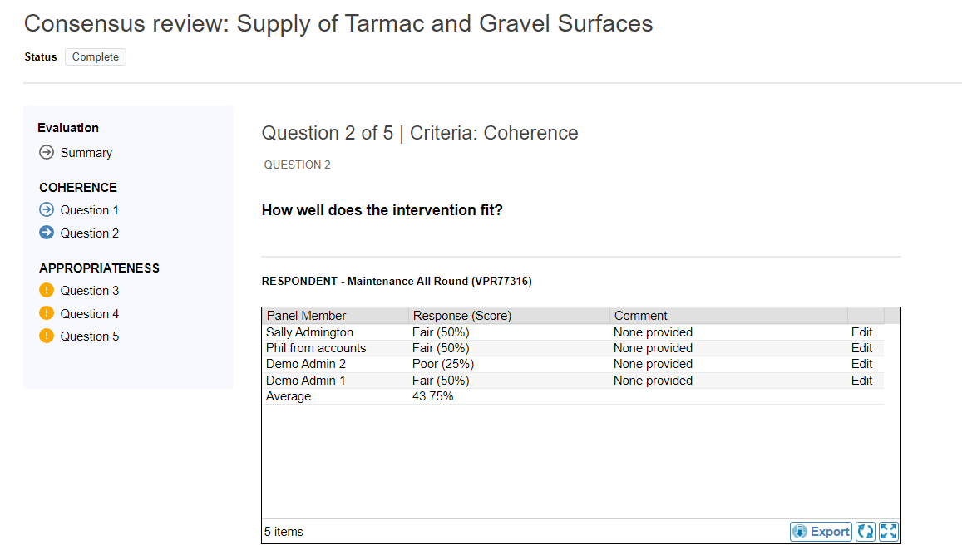Edit Demo Admin 2's response

[861, 364]
